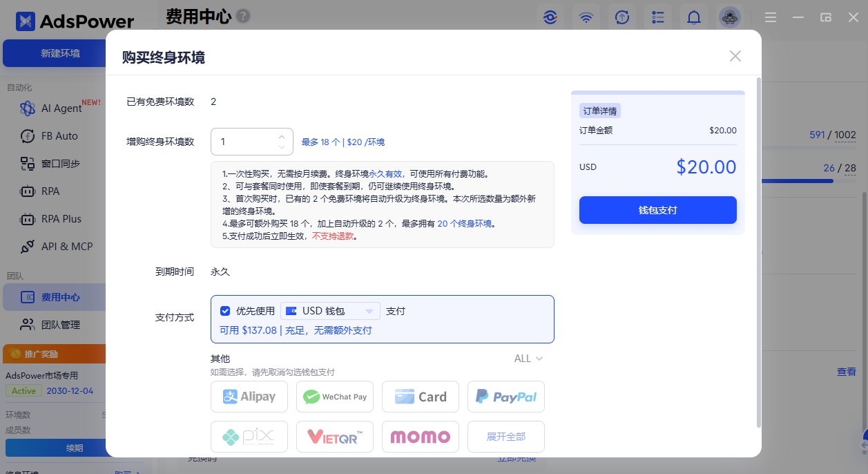Open 团队管理 in sidebar
Screen dimensions: 868x474
[x=54, y=325]
